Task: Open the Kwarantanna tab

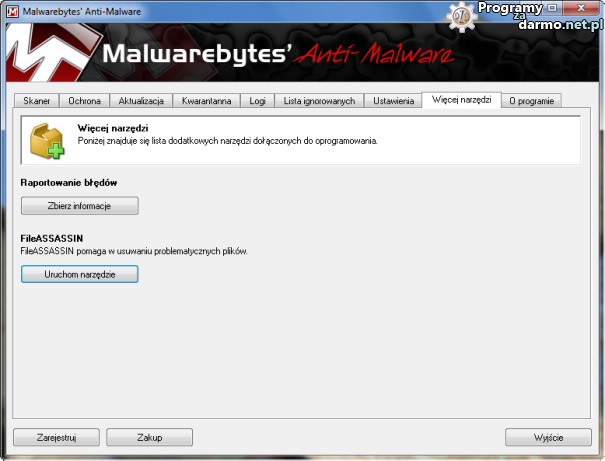Action: tap(207, 101)
